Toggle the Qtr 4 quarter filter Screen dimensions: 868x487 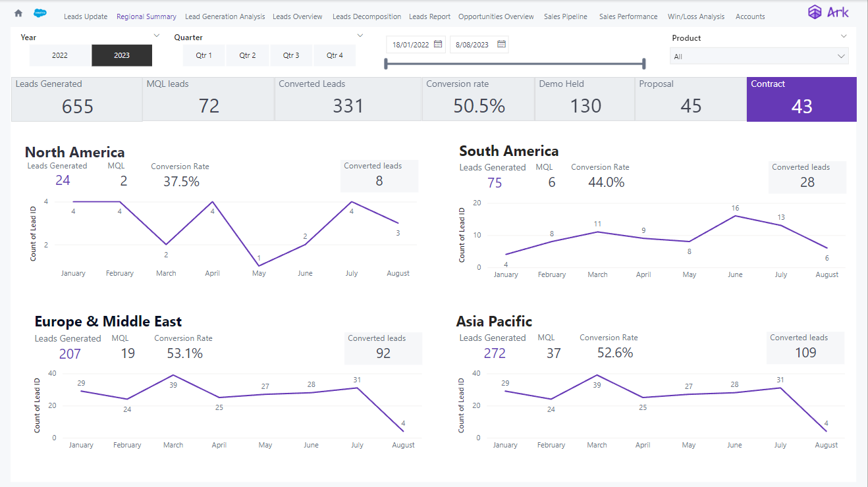(x=335, y=55)
